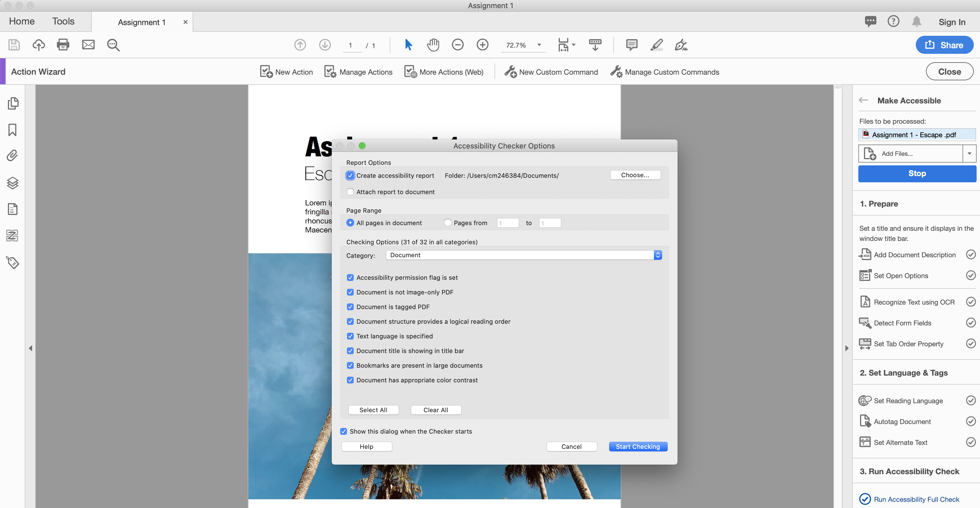Click the Print file icon

coord(63,45)
